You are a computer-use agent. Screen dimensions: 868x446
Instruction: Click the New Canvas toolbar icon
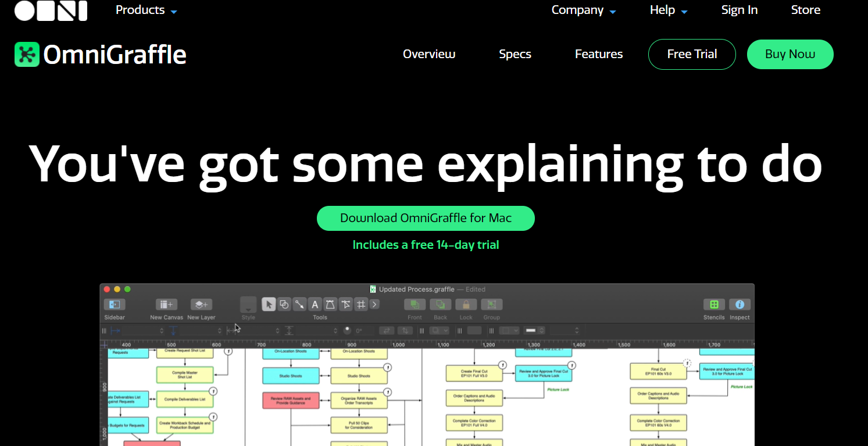tap(166, 304)
